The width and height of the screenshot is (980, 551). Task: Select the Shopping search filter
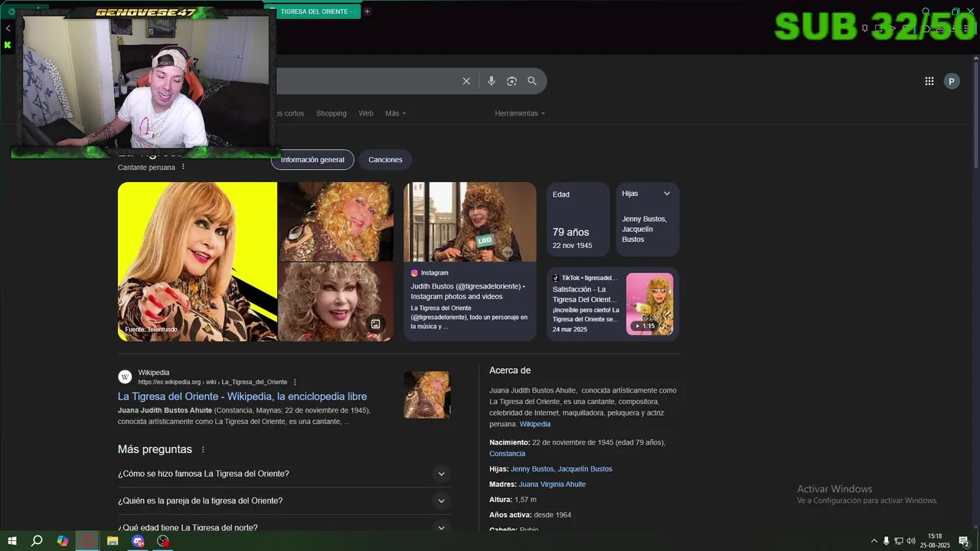332,113
